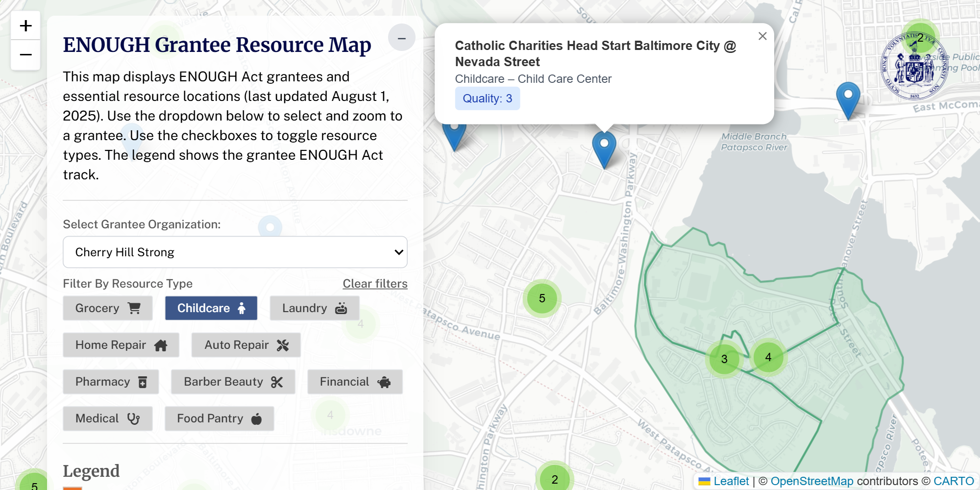This screenshot has width=980, height=490.
Task: Toggle the Barber Beauty resource filter
Action: pos(233,382)
